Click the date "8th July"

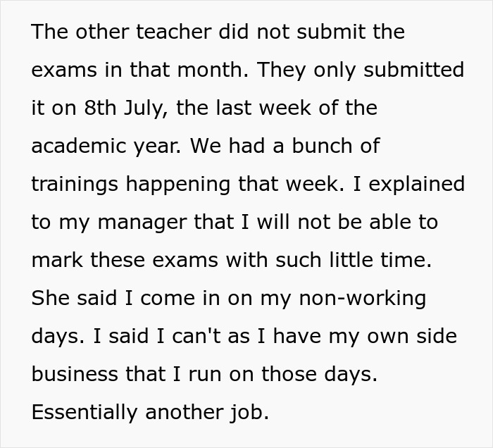tap(125, 108)
